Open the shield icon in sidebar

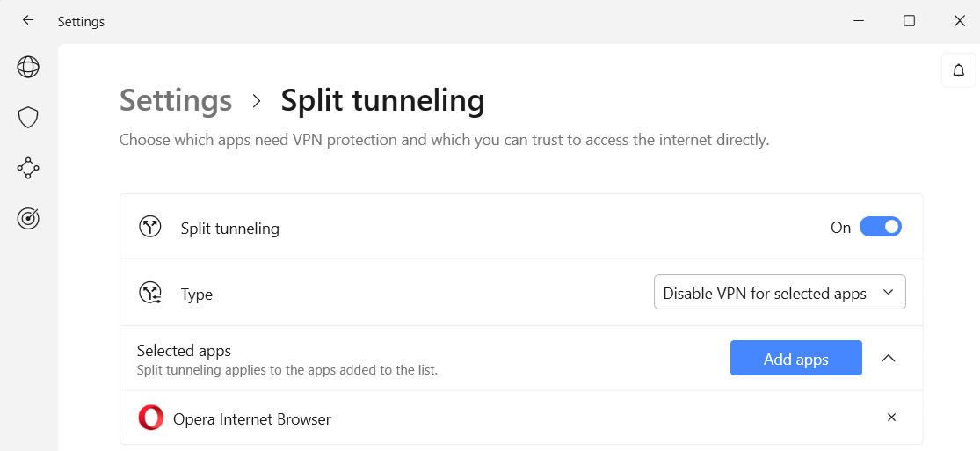pos(28,118)
